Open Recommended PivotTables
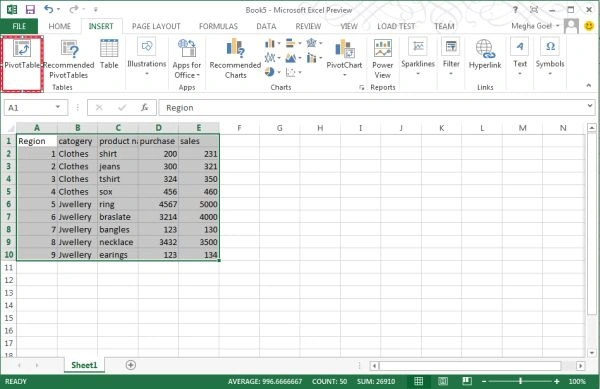The height and width of the screenshot is (389, 600). click(x=69, y=60)
